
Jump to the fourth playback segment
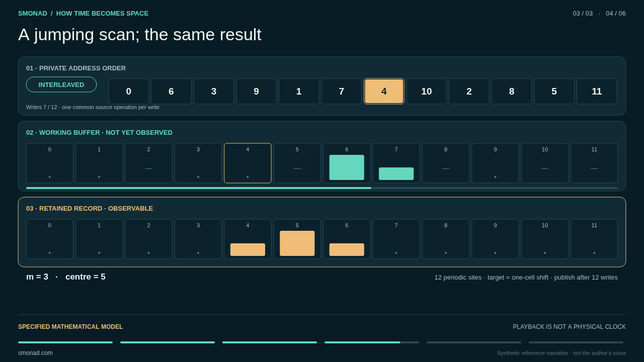372,342
